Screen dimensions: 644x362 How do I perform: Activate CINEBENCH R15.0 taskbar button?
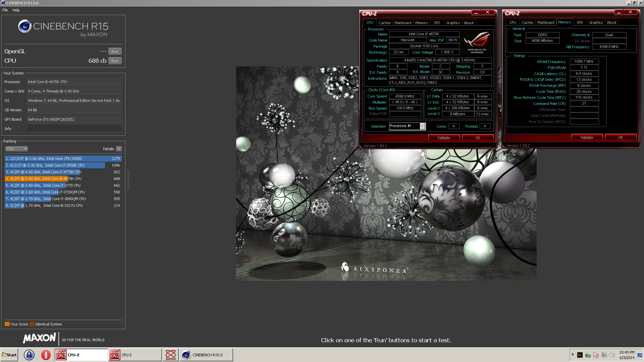tap(206, 355)
